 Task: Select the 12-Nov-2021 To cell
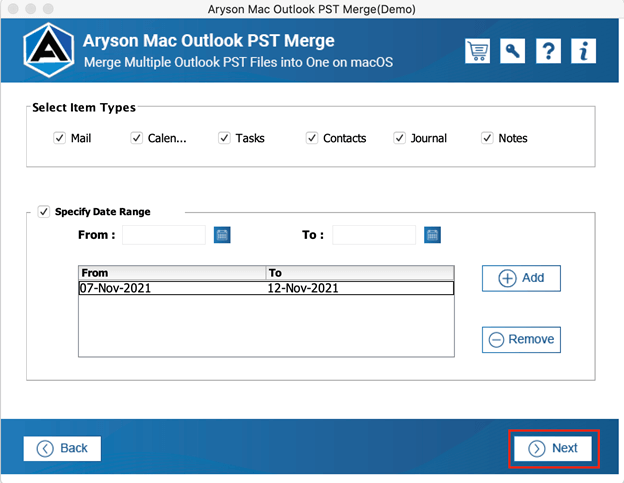click(360, 288)
